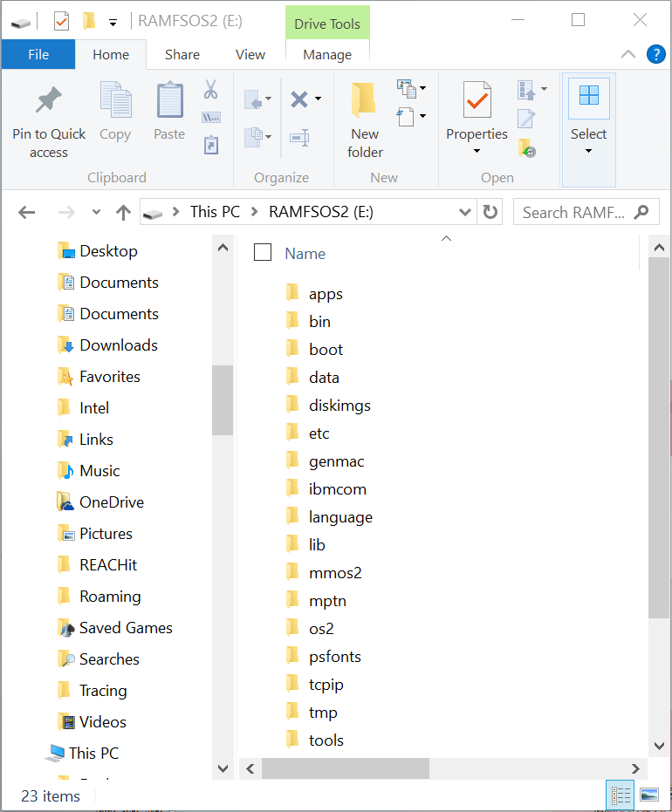Click the Move to icon

coord(254,99)
